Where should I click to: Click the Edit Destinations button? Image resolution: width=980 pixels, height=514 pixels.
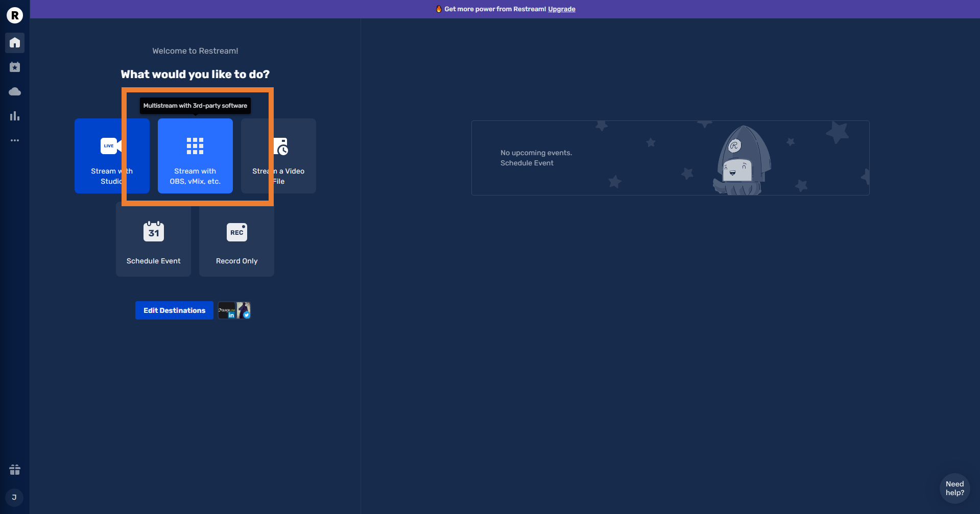tap(174, 310)
